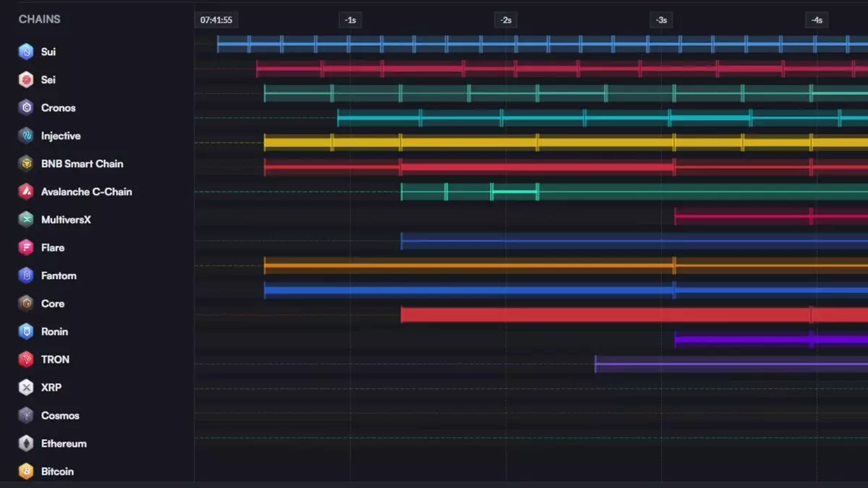Viewport: 868px width, 488px height.
Task: Click the 07:41:55 timestamp marker
Action: [x=216, y=20]
